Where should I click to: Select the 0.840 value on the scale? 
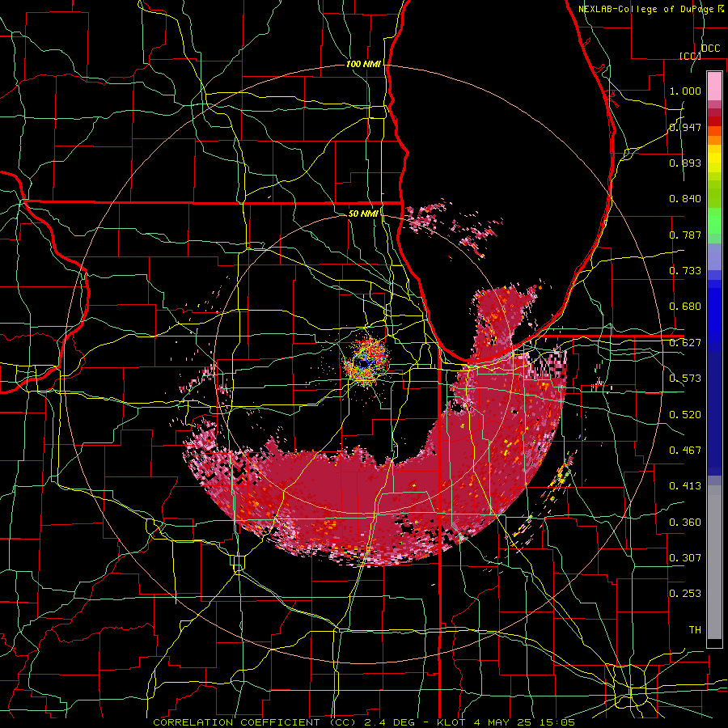click(685, 199)
